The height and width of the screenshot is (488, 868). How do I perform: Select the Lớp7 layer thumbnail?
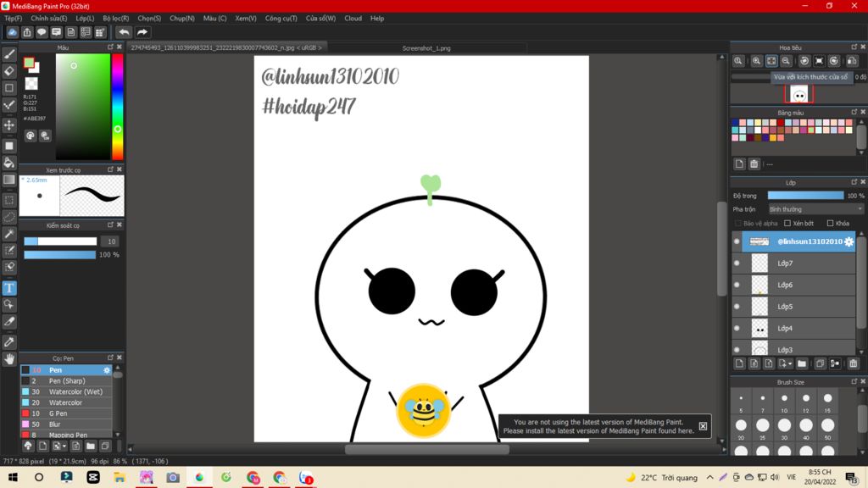click(x=759, y=263)
